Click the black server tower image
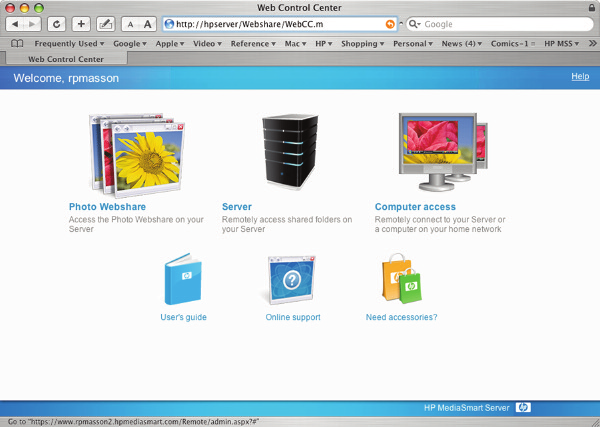The width and height of the screenshot is (600, 427). [x=290, y=152]
